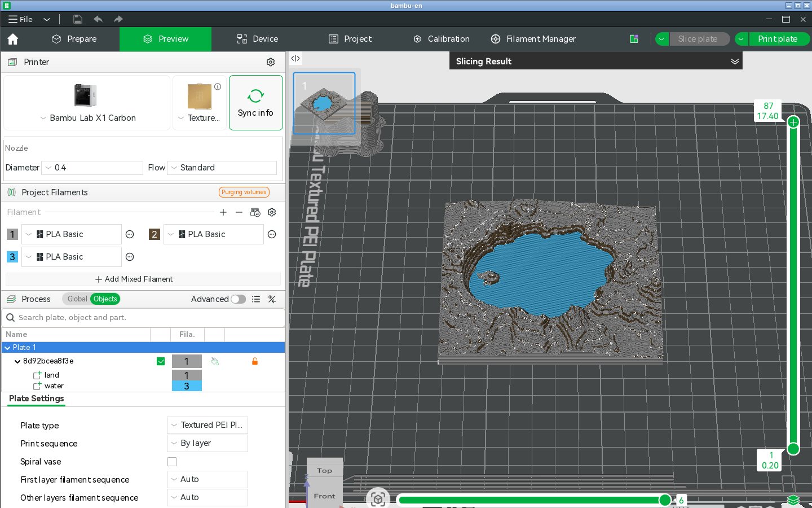812x508 pixels.
Task: Uncheck the printable box for 8d92bcea8f3e
Action: (161, 361)
